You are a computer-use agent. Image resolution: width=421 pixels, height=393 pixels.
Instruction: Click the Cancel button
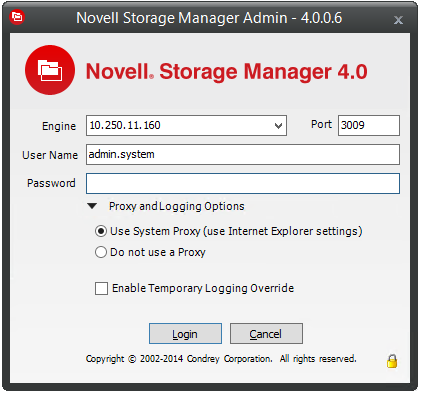(266, 333)
